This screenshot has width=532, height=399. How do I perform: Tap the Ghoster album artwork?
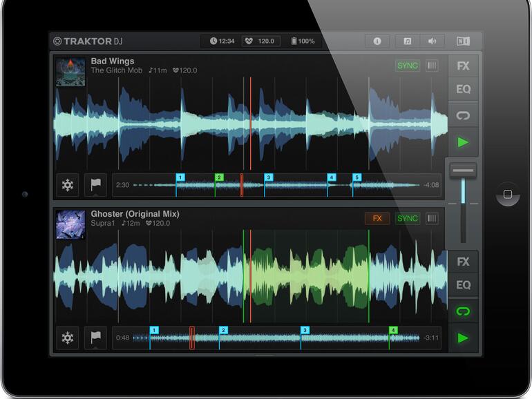click(70, 224)
